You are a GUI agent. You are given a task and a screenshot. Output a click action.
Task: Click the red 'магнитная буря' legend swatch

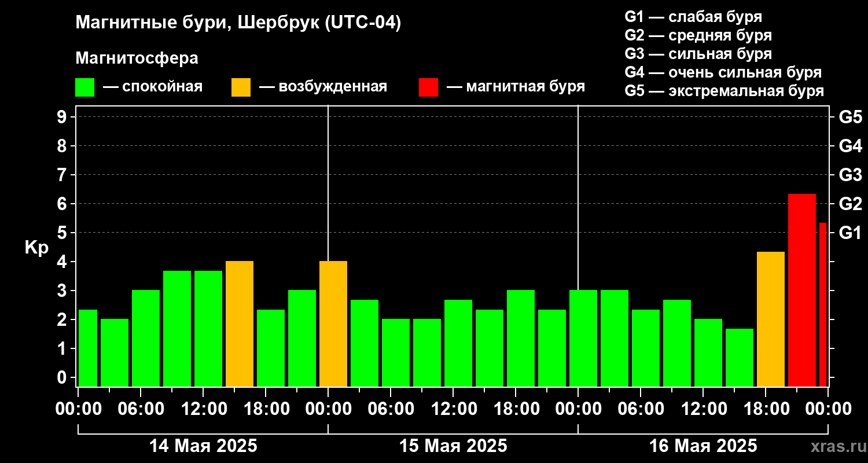[428, 87]
